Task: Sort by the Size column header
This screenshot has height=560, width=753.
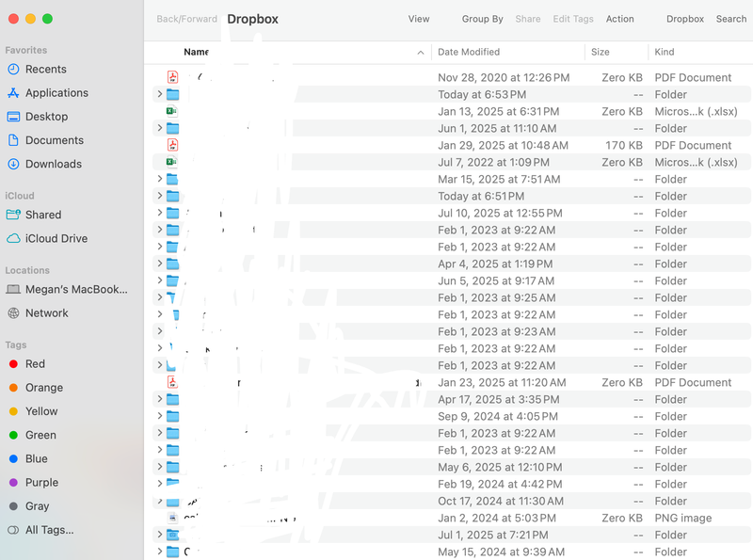Action: click(x=601, y=52)
